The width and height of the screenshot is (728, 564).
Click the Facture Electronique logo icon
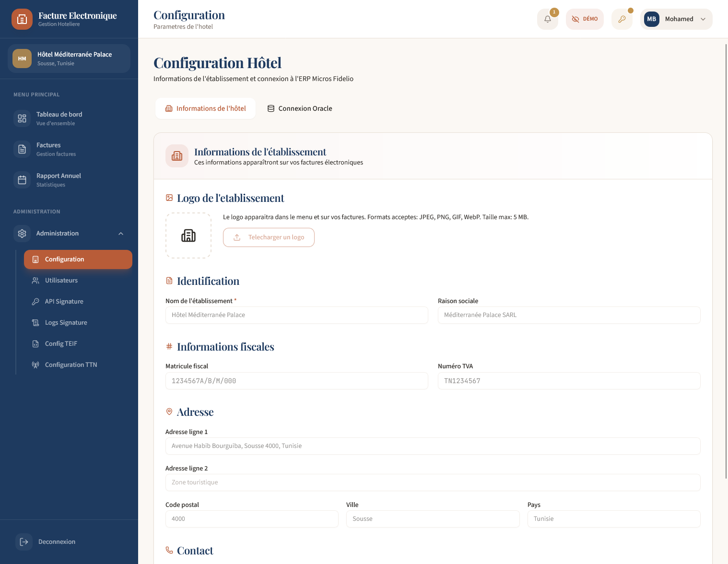pos(22,19)
